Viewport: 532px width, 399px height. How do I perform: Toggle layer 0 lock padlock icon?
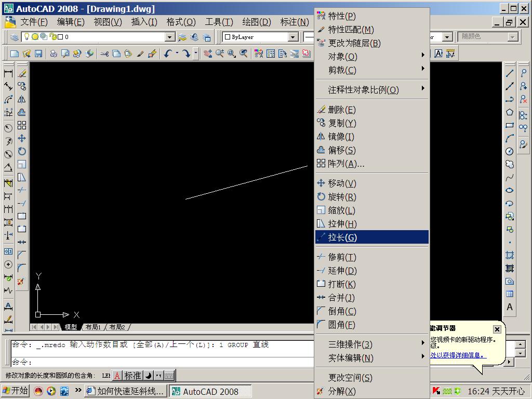[x=52, y=37]
